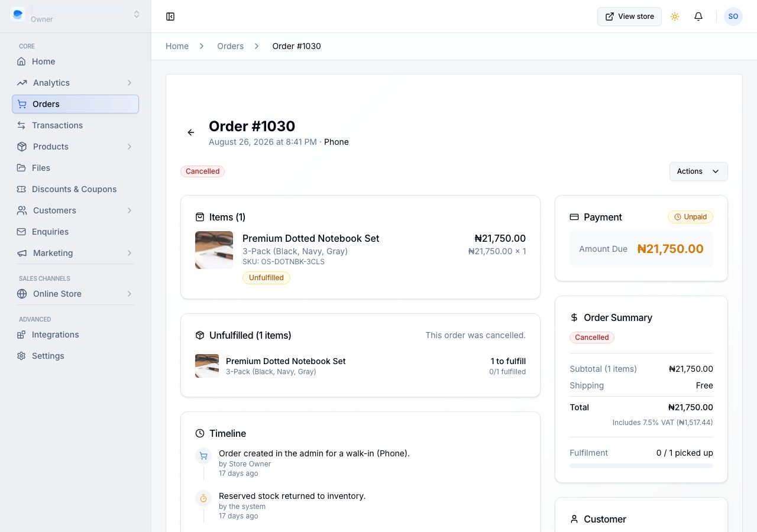Click the reserved stock returned timeline marker
Screen dimensions: 757x532
click(x=203, y=498)
